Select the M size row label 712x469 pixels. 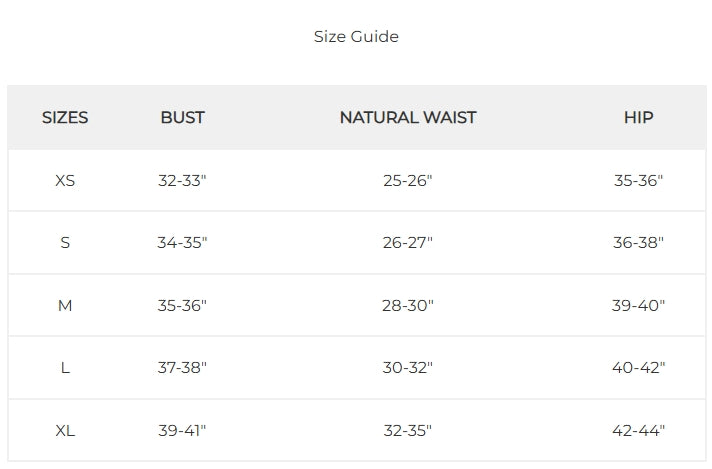(65, 305)
